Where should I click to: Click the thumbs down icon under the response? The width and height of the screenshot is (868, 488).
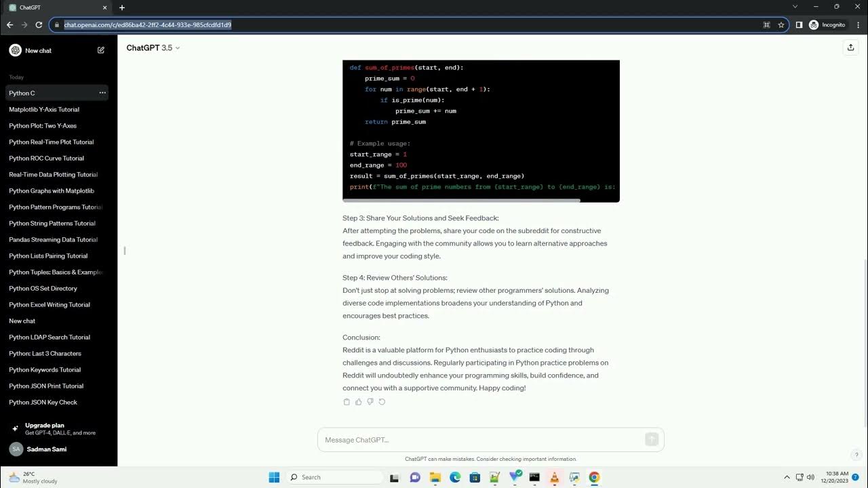coord(370,402)
